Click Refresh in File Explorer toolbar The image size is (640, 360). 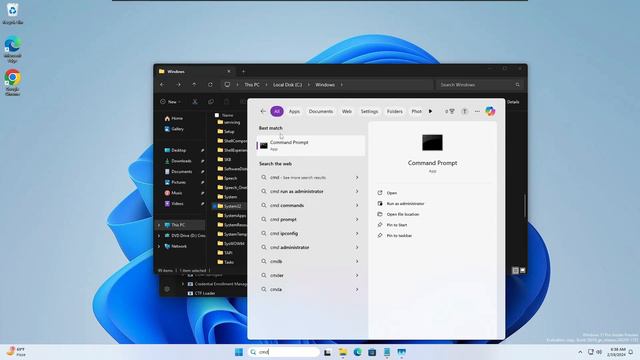tap(210, 84)
